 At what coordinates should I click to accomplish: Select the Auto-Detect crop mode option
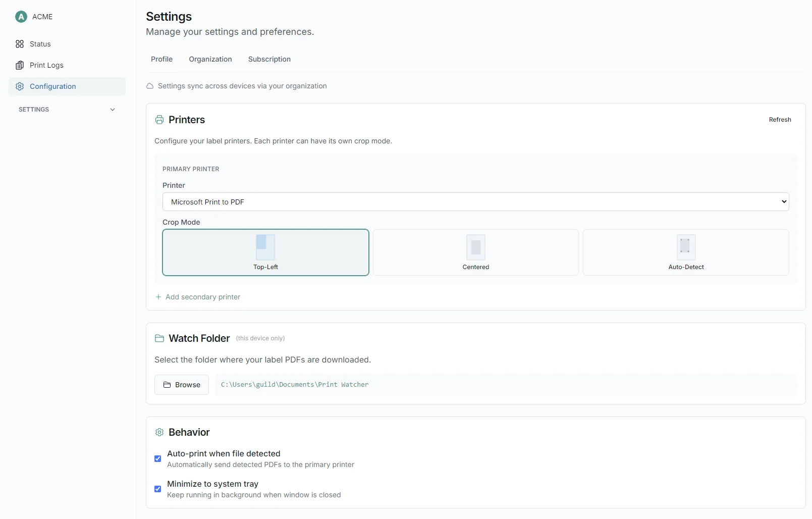[x=686, y=252]
